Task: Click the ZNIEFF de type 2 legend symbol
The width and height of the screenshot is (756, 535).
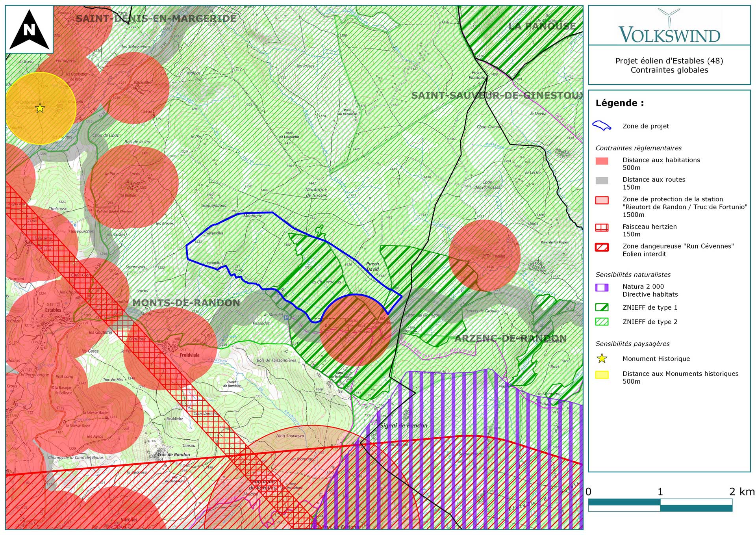Action: click(602, 321)
